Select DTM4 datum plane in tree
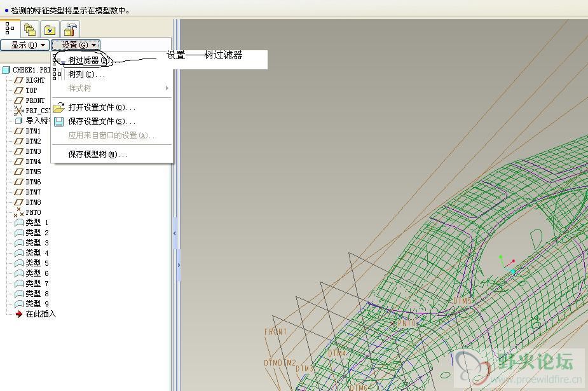The image size is (588, 391). click(x=33, y=161)
